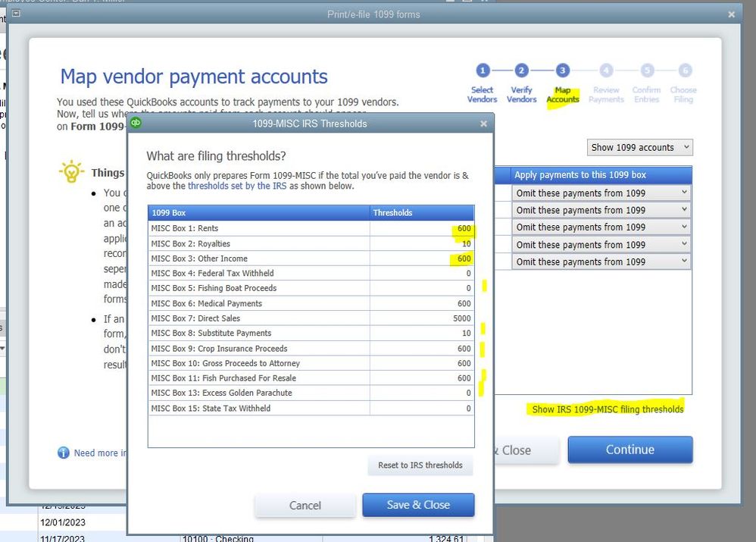Select the MISC Box 1: Rents row label
This screenshot has width=756, height=542.
pos(185,228)
